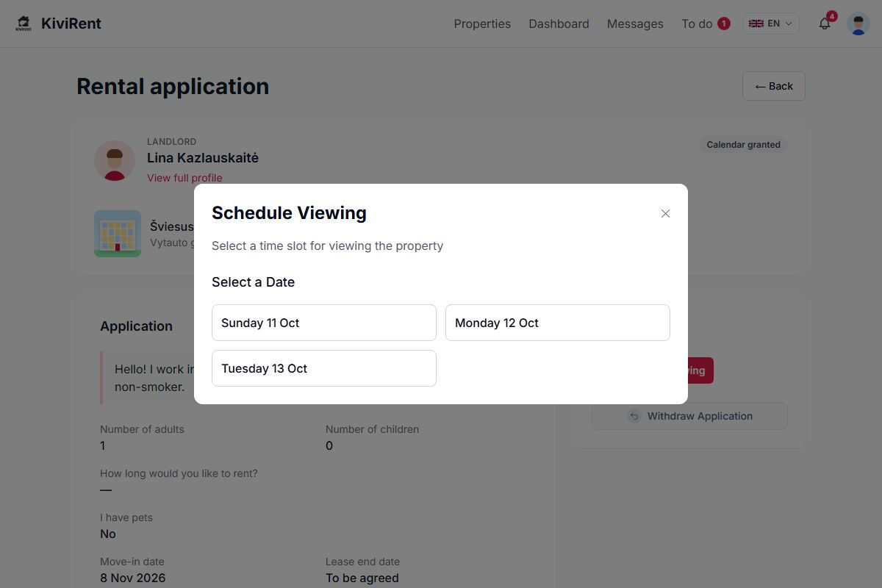Viewport: 882px width, 588px height.
Task: Click the Back button
Action: coord(773,86)
